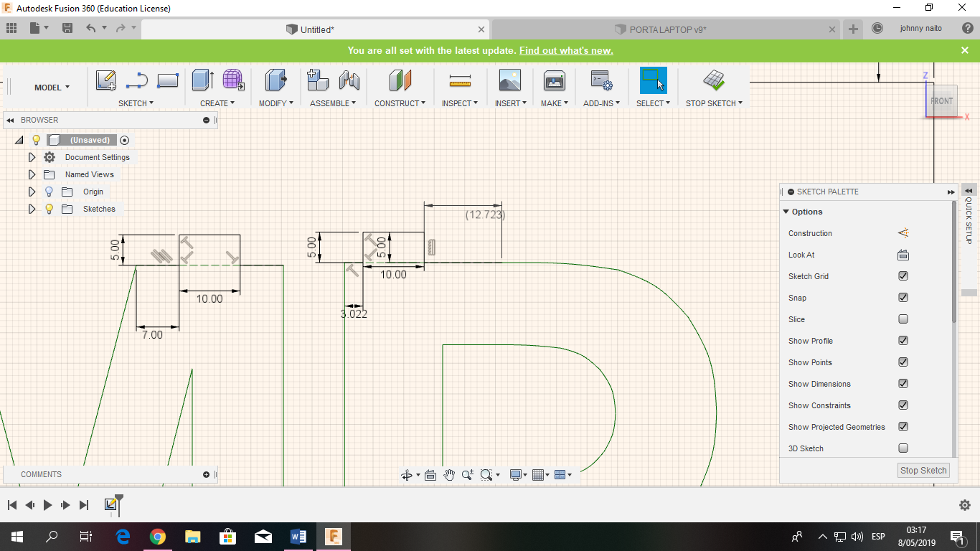Activate the Measure inspect tool

click(459, 80)
